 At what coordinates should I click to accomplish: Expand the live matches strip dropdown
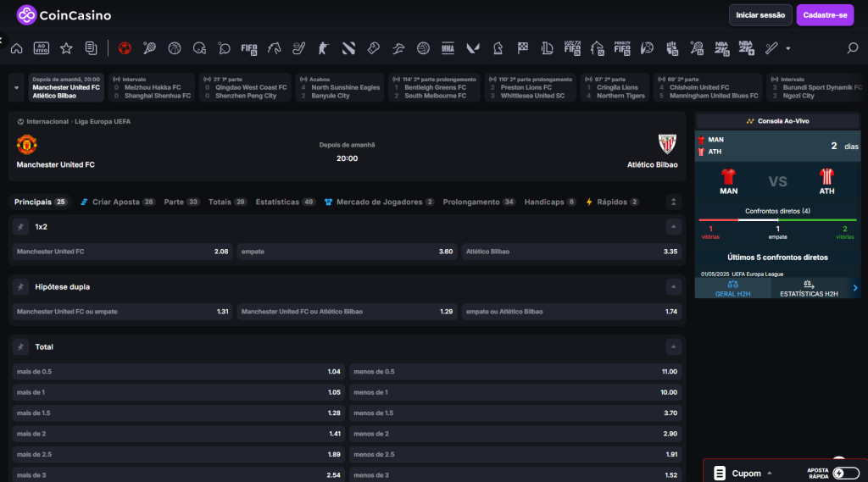point(16,87)
